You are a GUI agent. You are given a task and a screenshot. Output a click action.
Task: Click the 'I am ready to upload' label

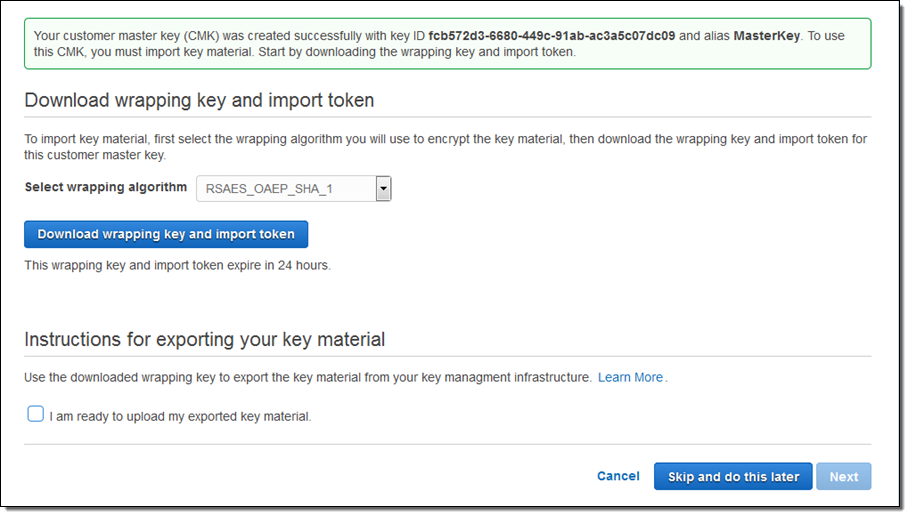tap(180, 416)
